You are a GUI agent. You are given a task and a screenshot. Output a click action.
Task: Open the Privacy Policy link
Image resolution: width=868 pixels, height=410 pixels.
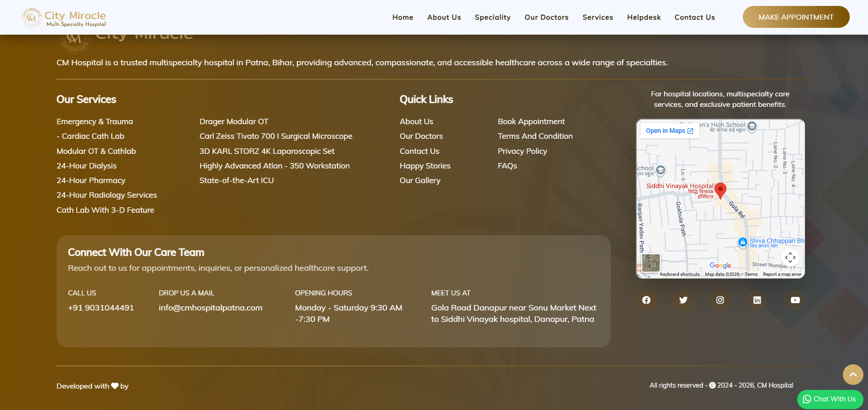522,151
